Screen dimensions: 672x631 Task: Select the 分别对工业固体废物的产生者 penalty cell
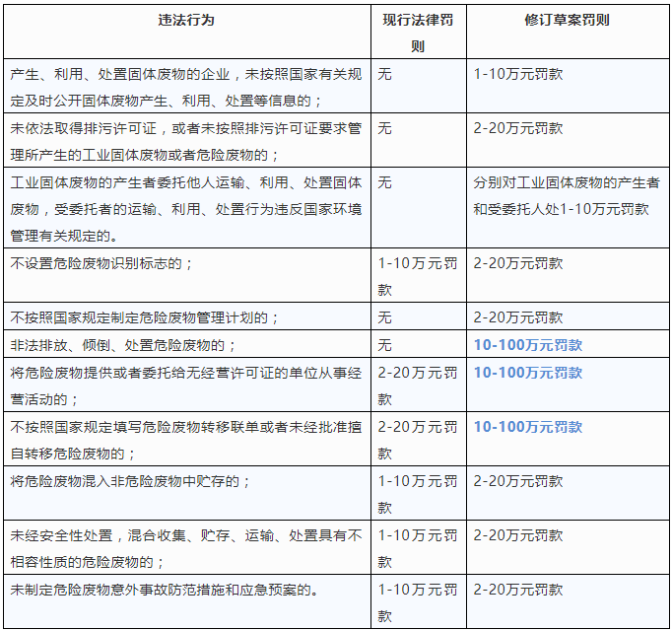[x=567, y=196]
